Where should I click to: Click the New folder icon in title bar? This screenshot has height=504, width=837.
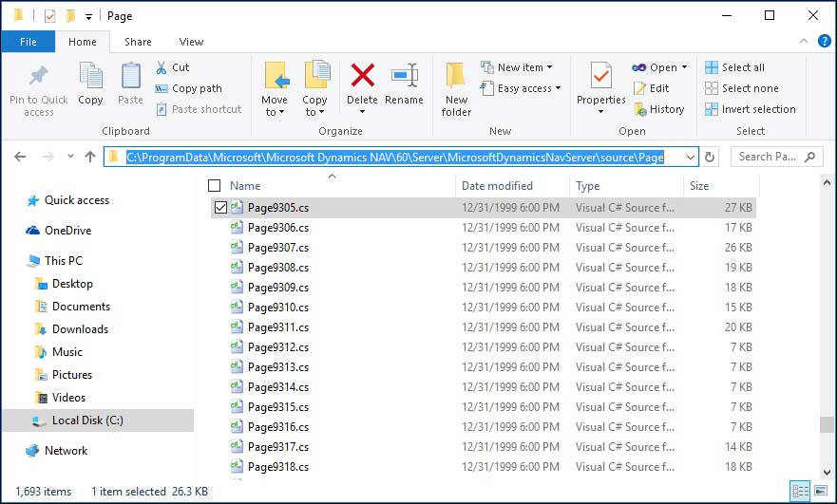click(70, 16)
